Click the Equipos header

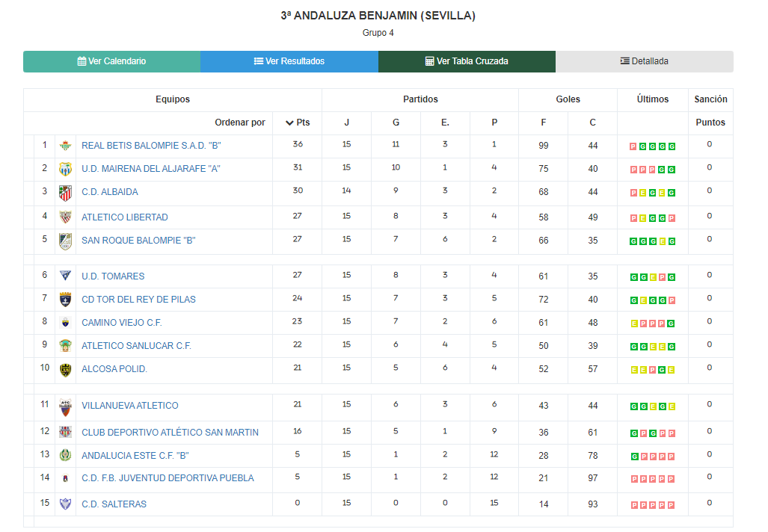[x=173, y=99]
